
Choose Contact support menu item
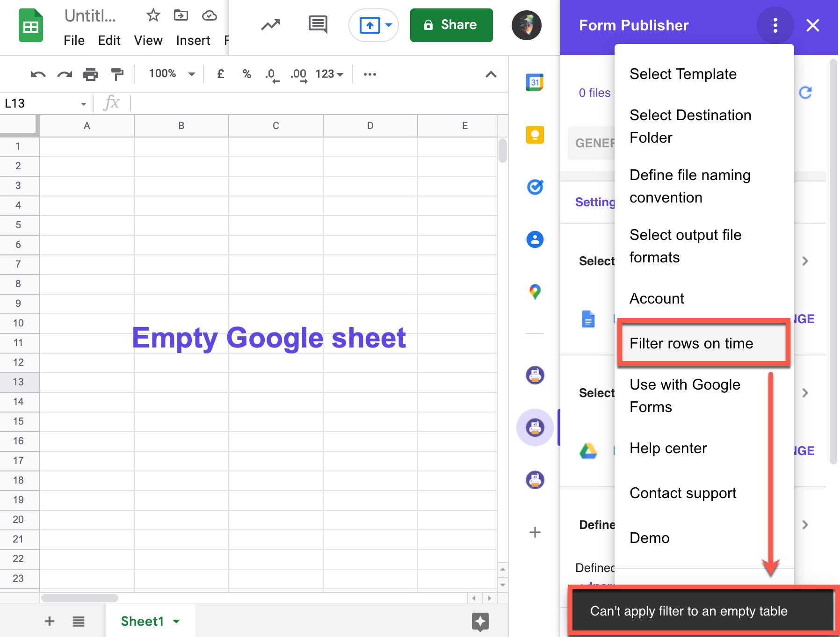click(x=704, y=493)
